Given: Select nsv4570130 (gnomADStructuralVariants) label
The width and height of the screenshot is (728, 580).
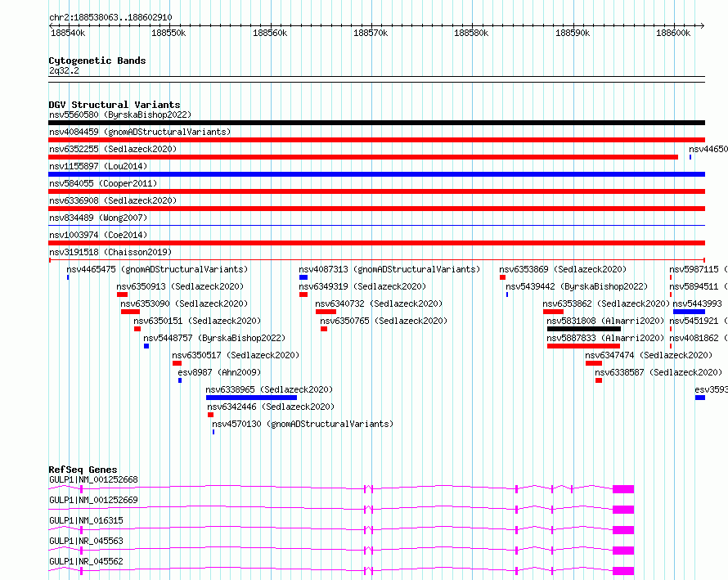Looking at the screenshot, I should 303,424.
